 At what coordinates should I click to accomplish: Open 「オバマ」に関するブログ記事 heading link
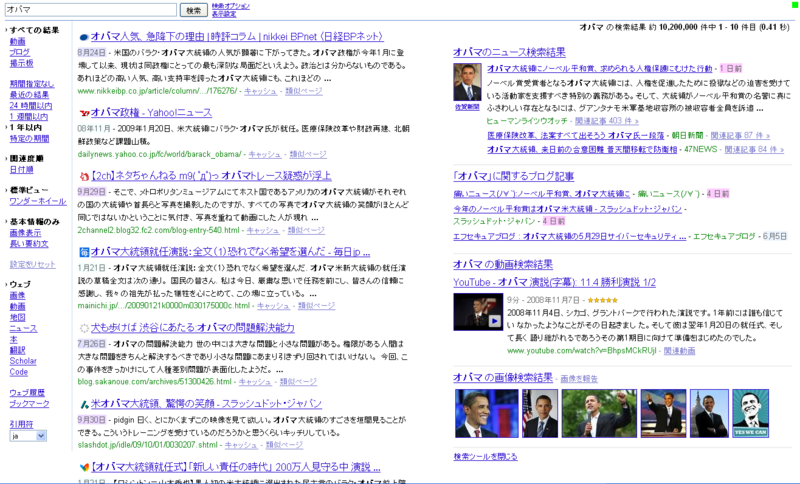point(514,176)
